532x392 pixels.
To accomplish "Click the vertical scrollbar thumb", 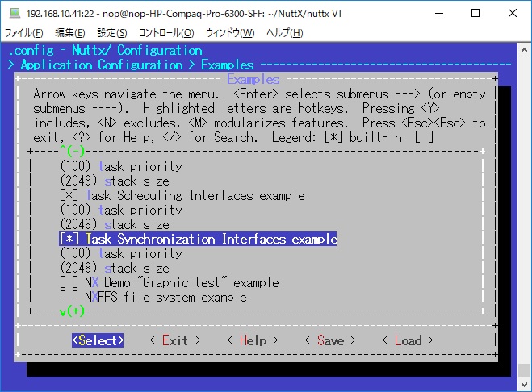I will [524, 371].
